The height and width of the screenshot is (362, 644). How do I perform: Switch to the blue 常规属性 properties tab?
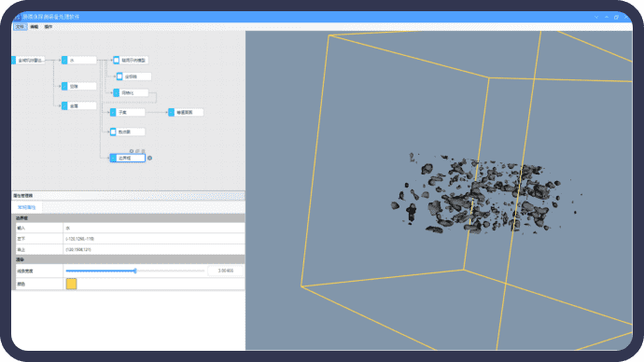click(x=26, y=207)
